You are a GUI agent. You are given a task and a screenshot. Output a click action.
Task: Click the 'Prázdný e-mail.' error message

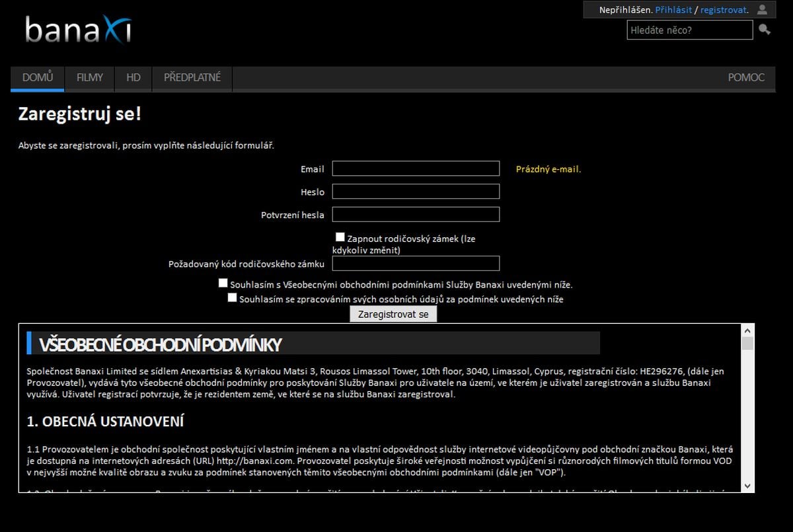[548, 169]
